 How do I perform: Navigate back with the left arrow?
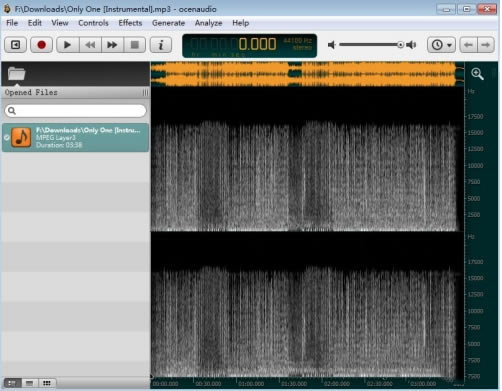pyautogui.click(x=468, y=45)
